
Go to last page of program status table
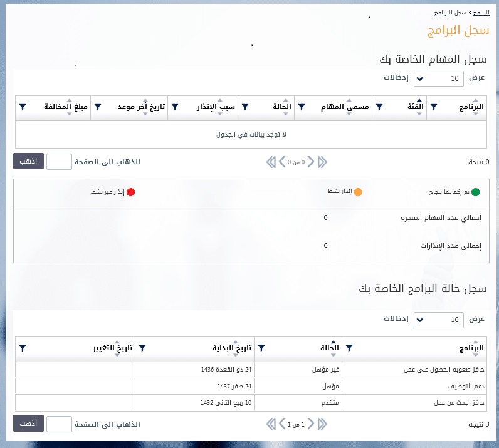(271, 424)
